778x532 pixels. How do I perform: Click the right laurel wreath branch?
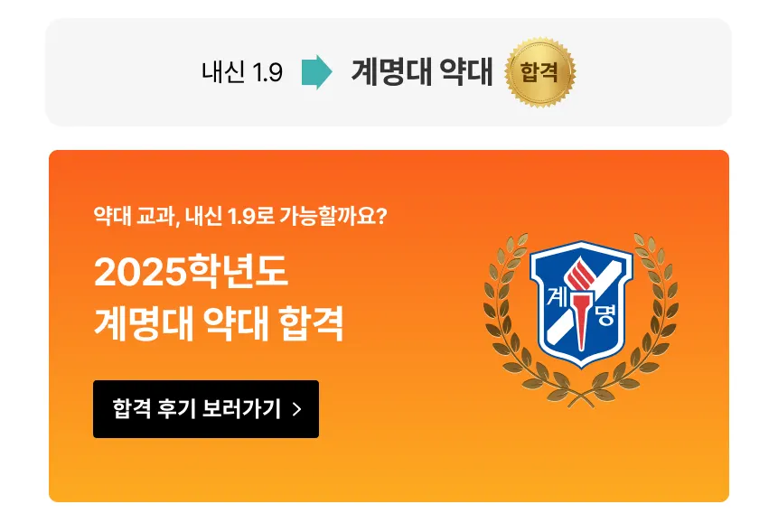[640, 317]
